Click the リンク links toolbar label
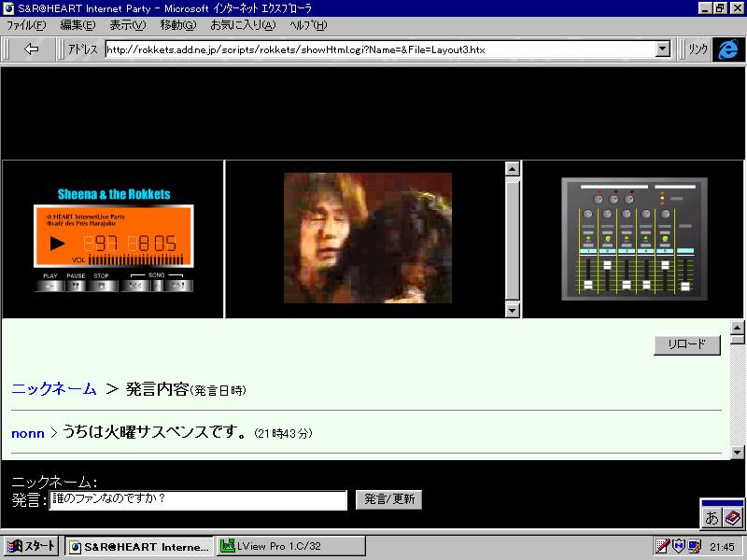Image resolution: width=747 pixels, height=560 pixels. 698,49
